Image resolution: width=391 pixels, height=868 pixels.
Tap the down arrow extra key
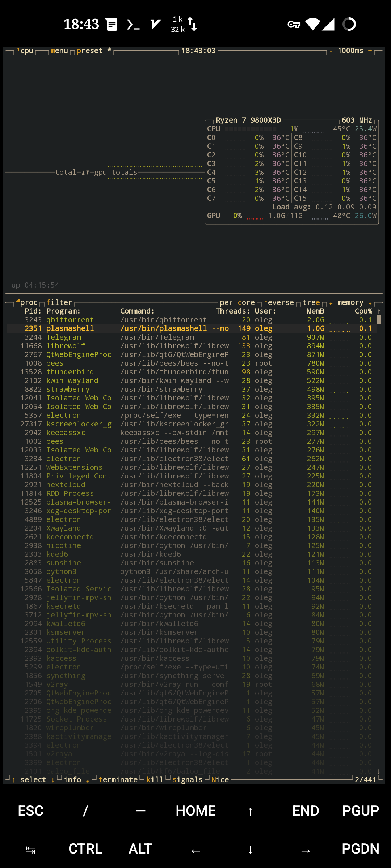click(251, 850)
